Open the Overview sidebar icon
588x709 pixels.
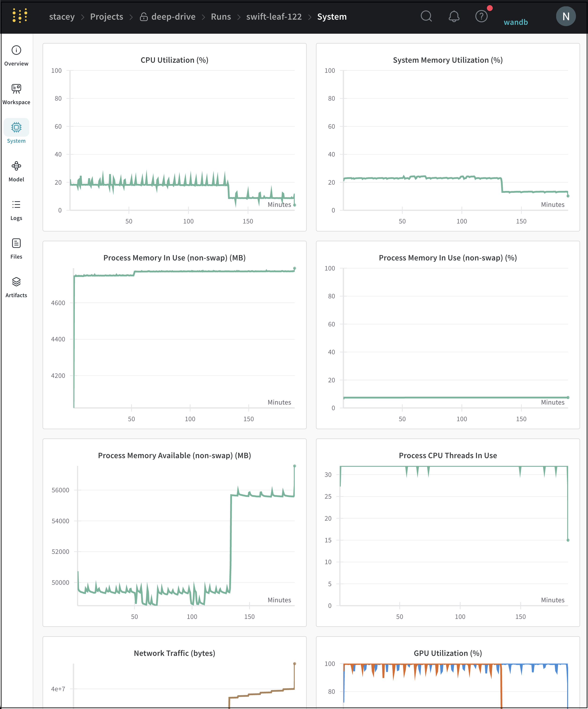[x=16, y=50]
